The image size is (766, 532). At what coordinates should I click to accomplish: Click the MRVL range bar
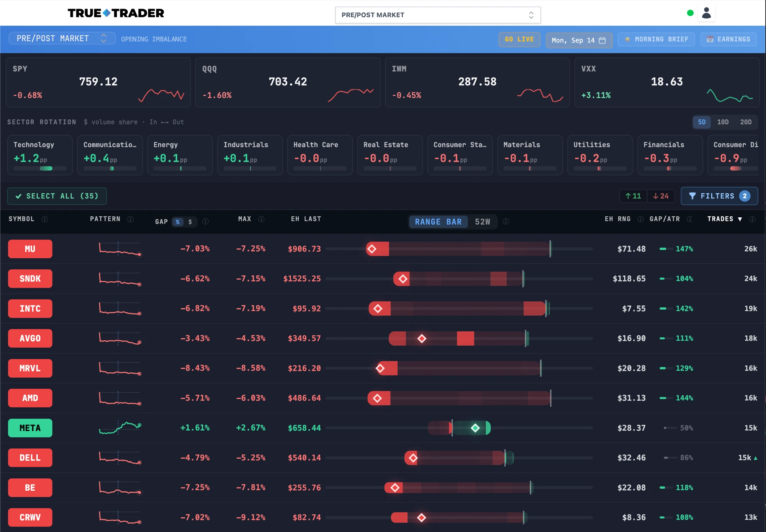pyautogui.click(x=459, y=368)
